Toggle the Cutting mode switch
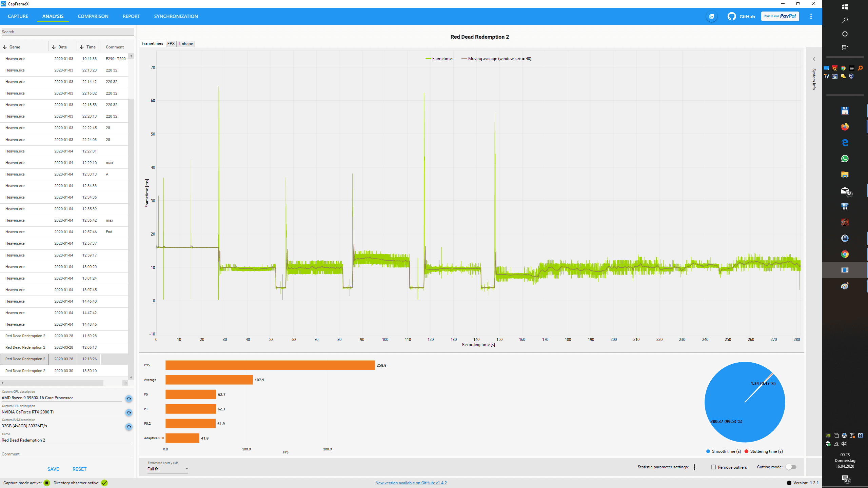The image size is (868, 488). pyautogui.click(x=791, y=467)
